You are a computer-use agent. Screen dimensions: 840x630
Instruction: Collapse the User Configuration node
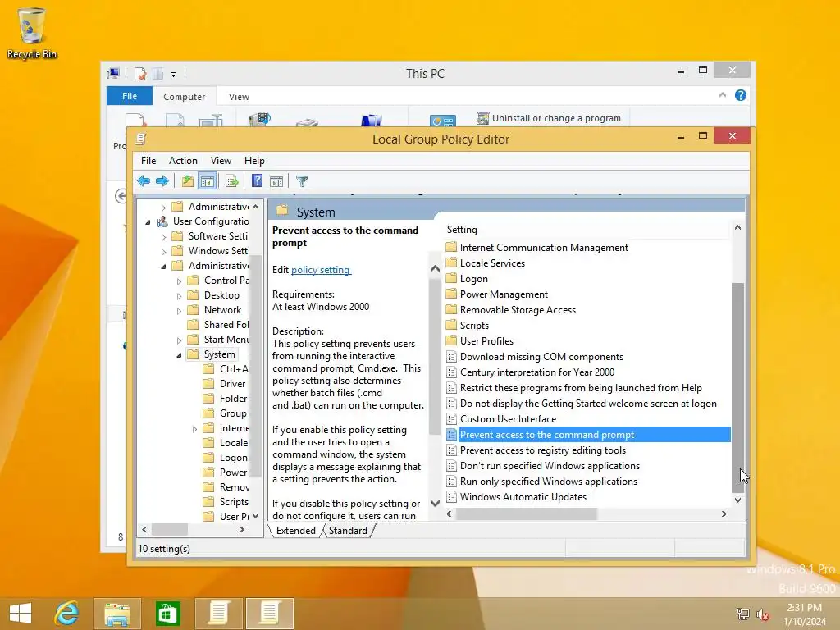tap(148, 221)
